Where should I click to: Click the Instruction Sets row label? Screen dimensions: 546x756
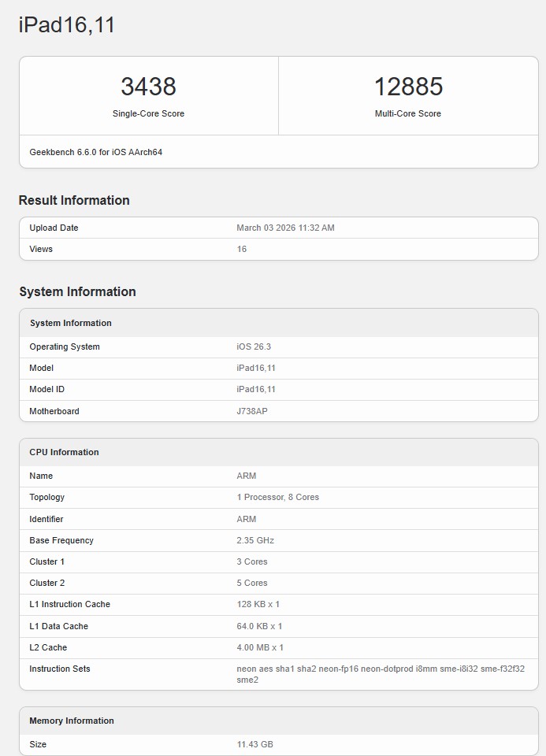pos(60,669)
